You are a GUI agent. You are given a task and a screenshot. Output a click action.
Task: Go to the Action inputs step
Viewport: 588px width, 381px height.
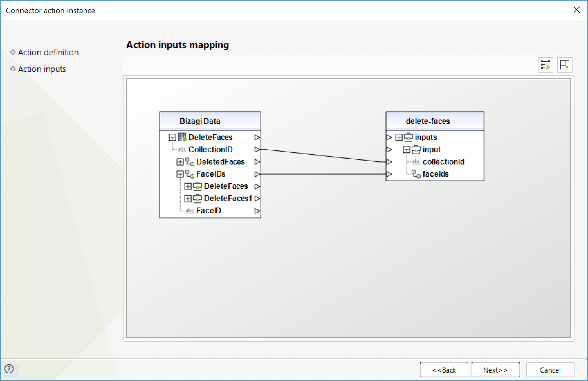(42, 69)
